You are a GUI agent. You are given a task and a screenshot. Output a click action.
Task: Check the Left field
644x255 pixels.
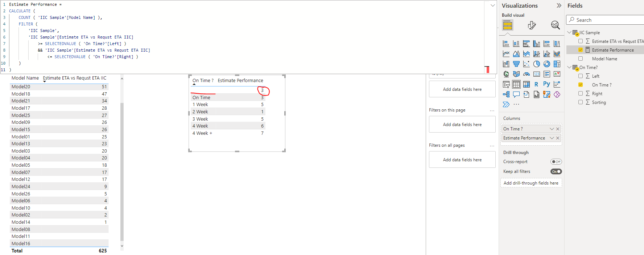click(581, 76)
